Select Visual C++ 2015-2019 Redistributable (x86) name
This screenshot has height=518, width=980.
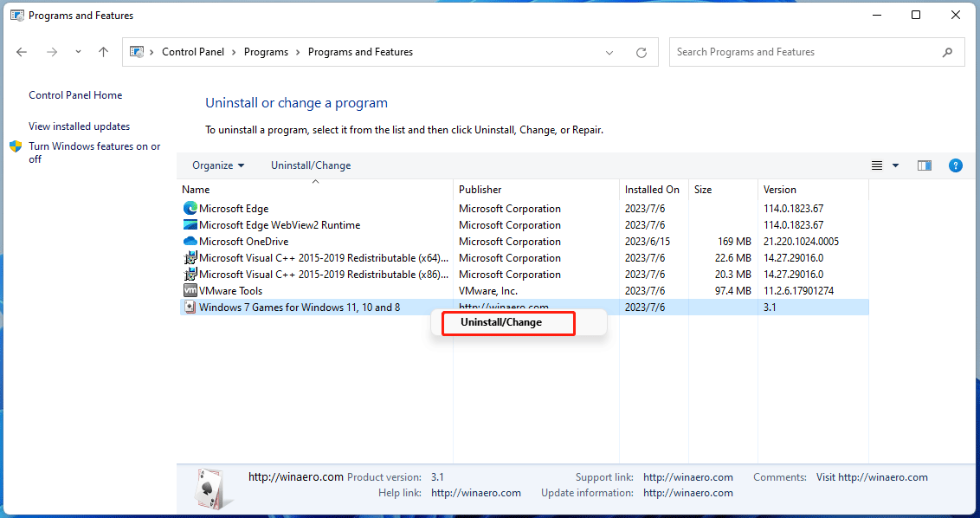(324, 274)
